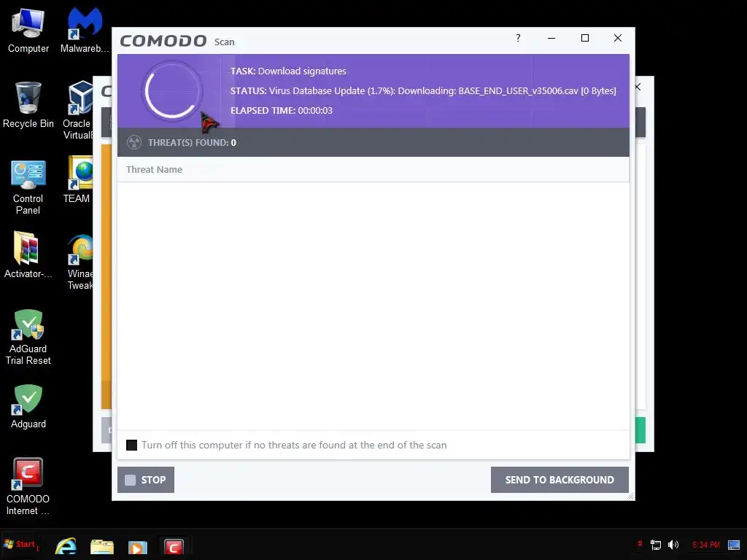Minimize the Comodo Scan window
This screenshot has height=560, width=747.
tap(551, 38)
